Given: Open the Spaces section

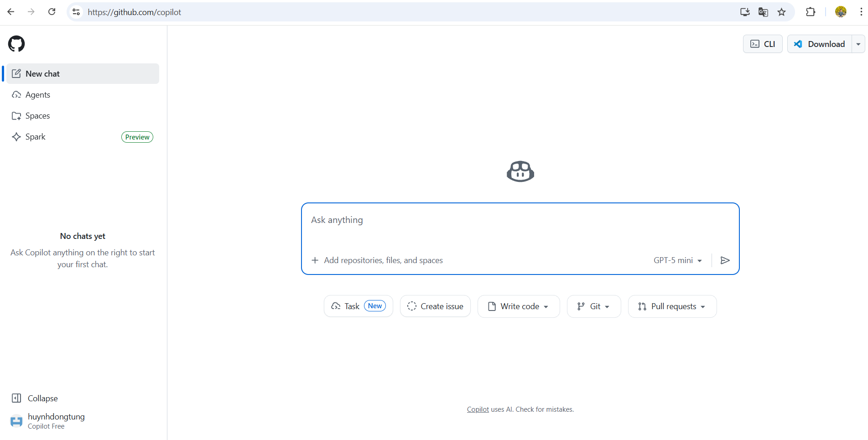Looking at the screenshot, I should 37,115.
